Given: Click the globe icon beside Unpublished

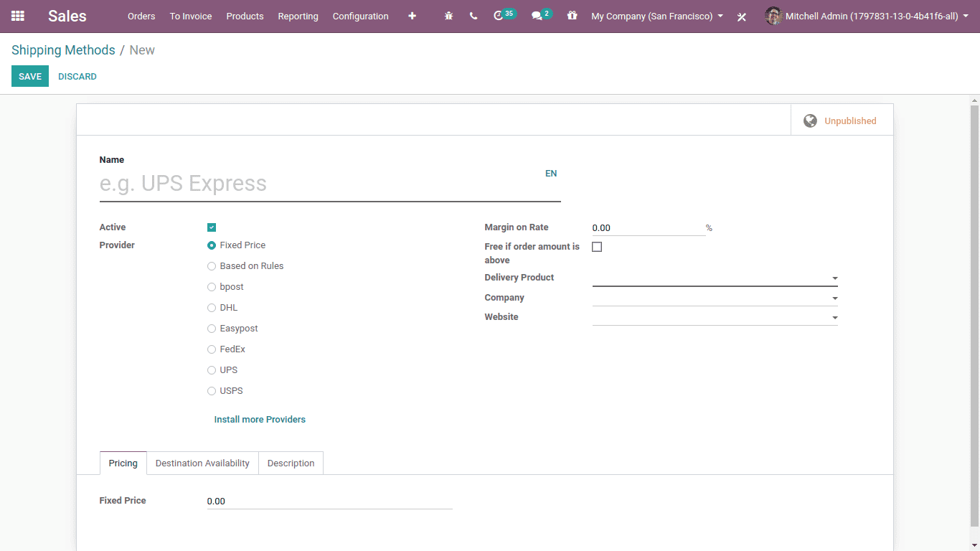Looking at the screenshot, I should pyautogui.click(x=810, y=121).
